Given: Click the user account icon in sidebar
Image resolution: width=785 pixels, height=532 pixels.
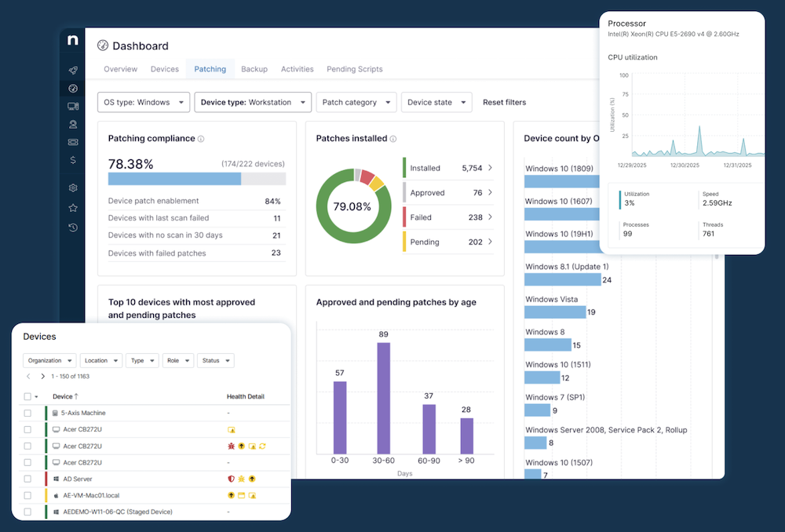Looking at the screenshot, I should pyautogui.click(x=73, y=124).
